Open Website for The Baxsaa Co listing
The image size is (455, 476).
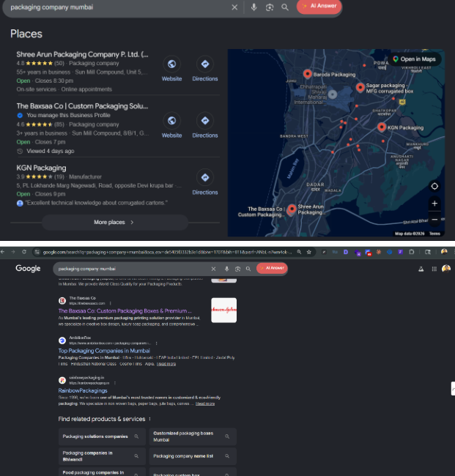pyautogui.click(x=171, y=126)
